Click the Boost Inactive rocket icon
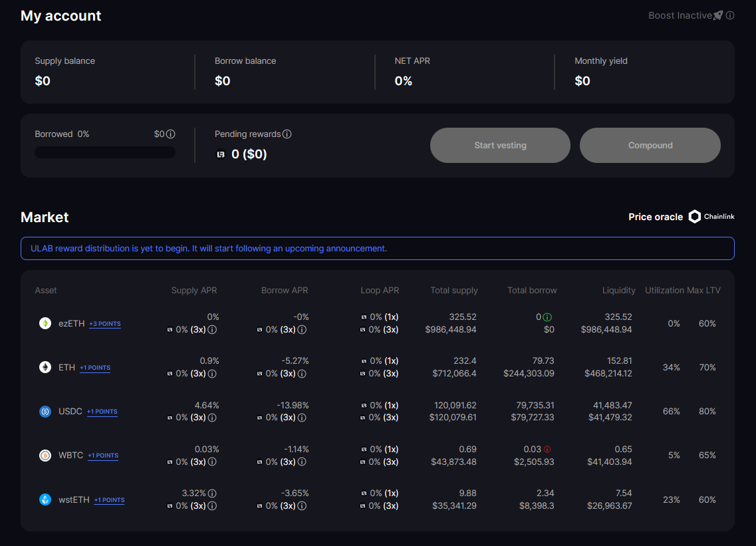 click(718, 15)
